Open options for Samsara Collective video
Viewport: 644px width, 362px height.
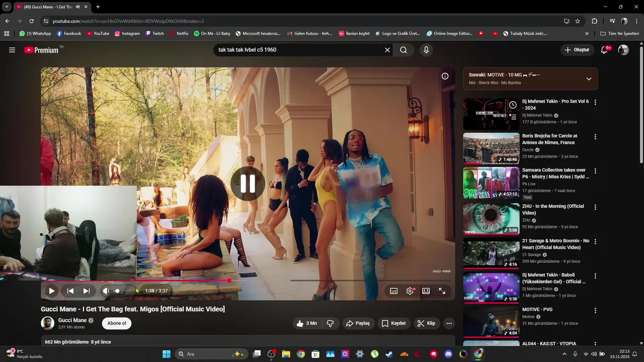click(x=595, y=171)
